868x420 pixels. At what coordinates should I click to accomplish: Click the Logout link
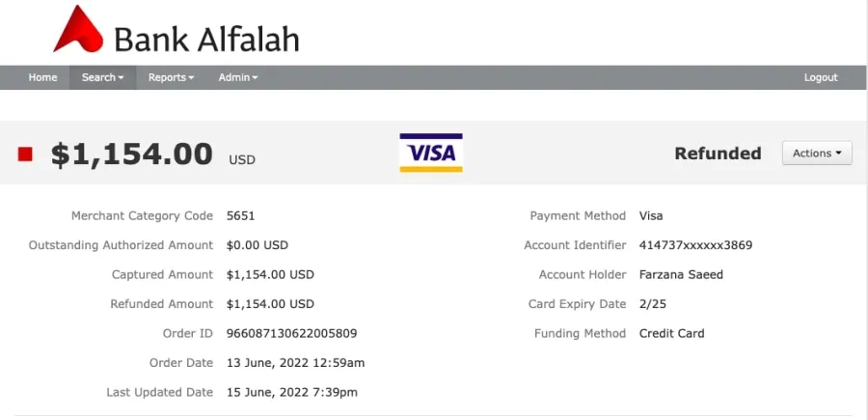(x=821, y=77)
